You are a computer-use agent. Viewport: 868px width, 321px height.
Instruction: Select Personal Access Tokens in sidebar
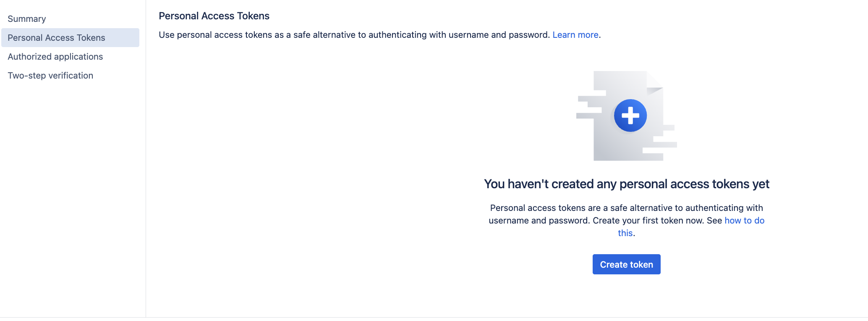tap(56, 38)
